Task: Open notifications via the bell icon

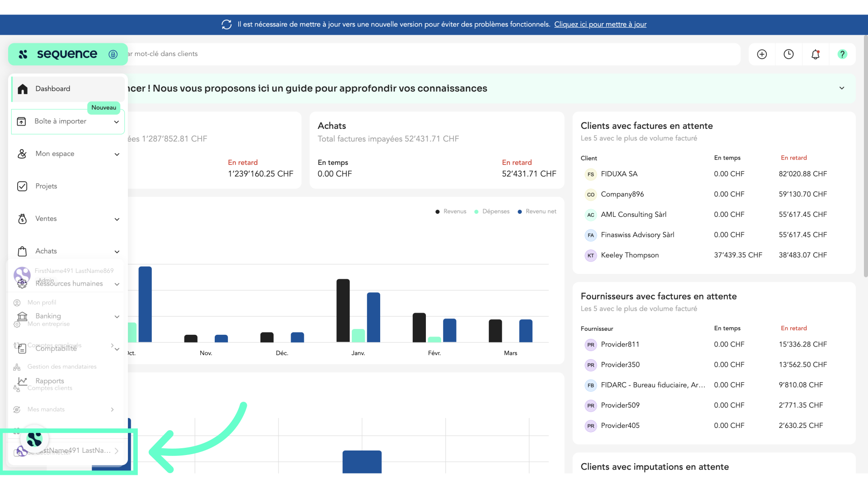Action: (816, 54)
